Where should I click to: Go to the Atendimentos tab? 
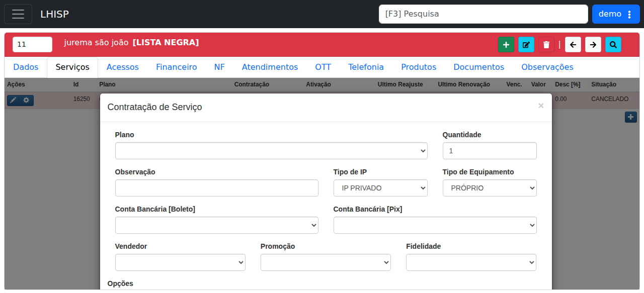tap(270, 67)
